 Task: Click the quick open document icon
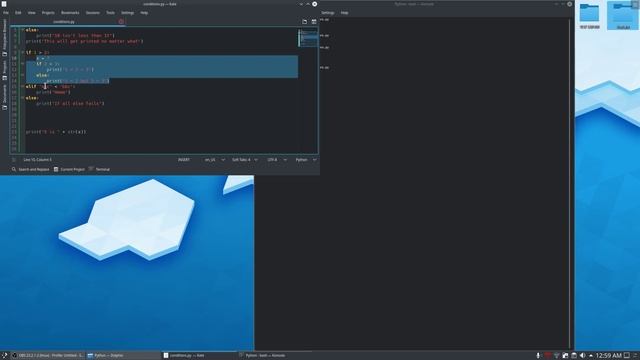[304, 22]
